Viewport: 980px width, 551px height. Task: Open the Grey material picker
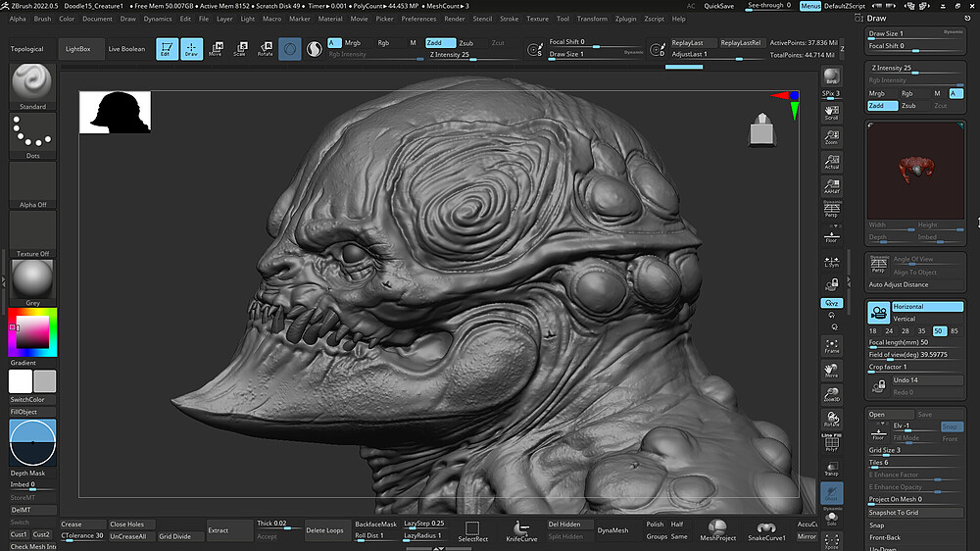tap(32, 282)
